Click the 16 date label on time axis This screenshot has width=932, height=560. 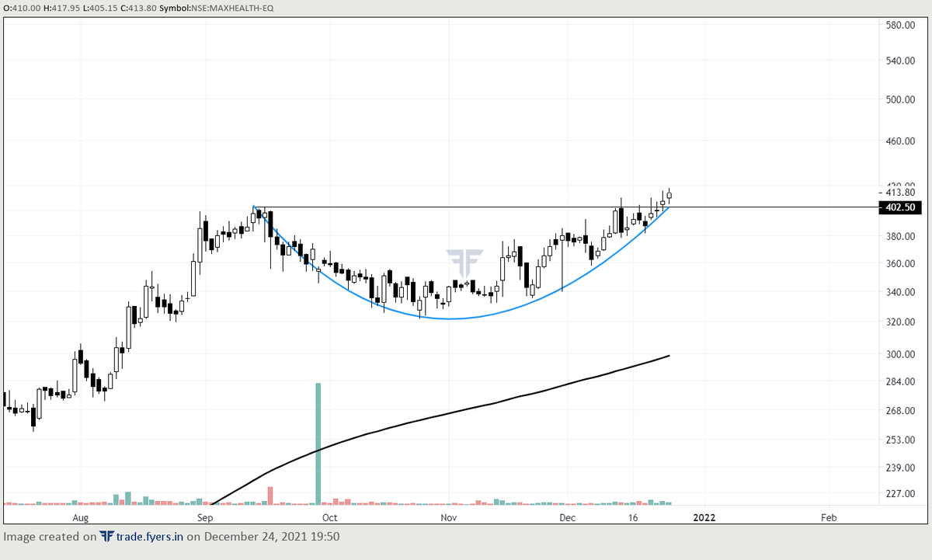point(634,517)
